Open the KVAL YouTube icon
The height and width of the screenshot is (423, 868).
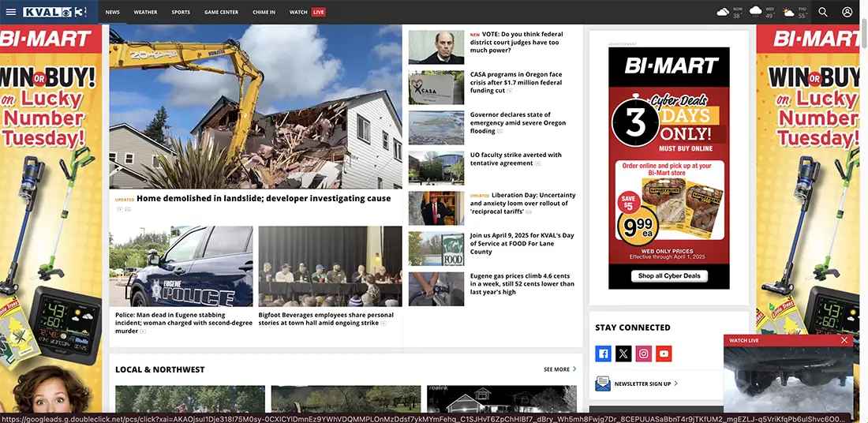(x=664, y=354)
